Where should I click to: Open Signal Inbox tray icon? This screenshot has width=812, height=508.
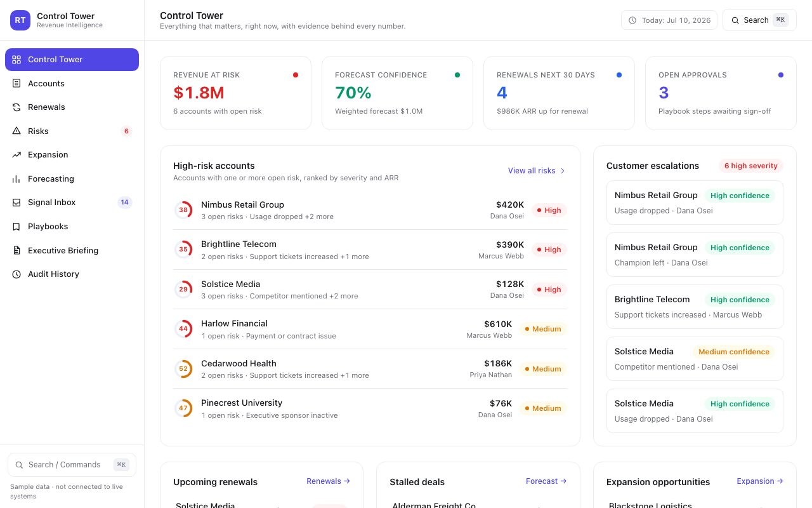pos(16,203)
